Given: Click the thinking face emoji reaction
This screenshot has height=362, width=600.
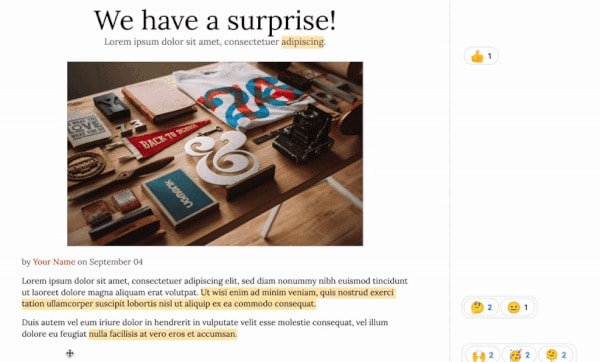Looking at the screenshot, I should (481, 307).
